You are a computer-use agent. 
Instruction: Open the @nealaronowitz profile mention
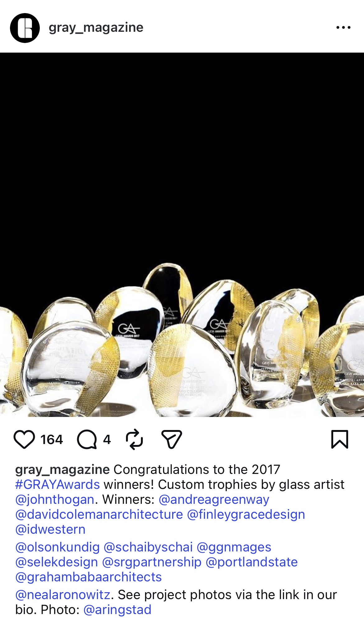point(63,595)
